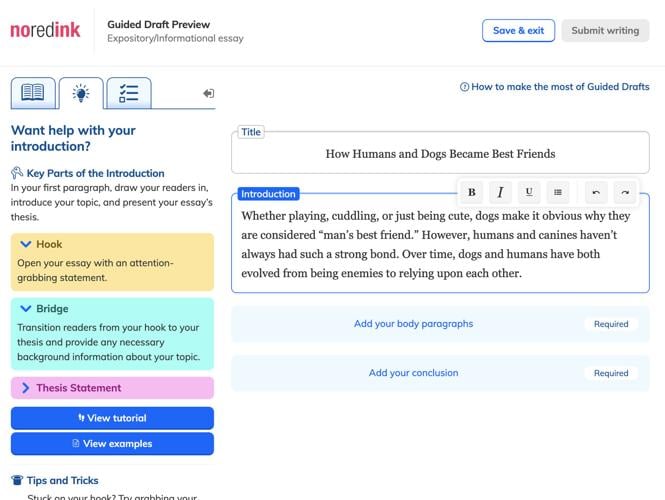This screenshot has height=500, width=665.
Task: Switch to the checklist tab
Action: click(129, 93)
